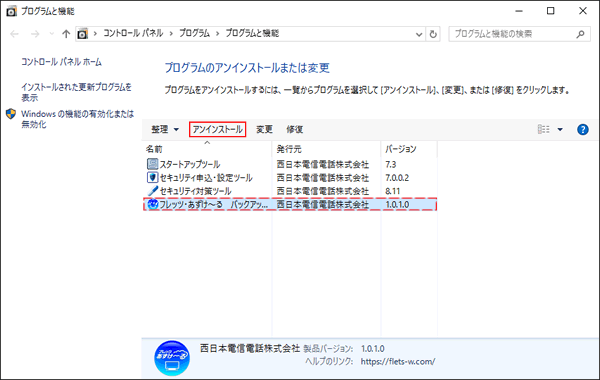Select フレッツ・あずけ～る バックアップ row
This screenshot has height=380, width=600.
(x=290, y=204)
